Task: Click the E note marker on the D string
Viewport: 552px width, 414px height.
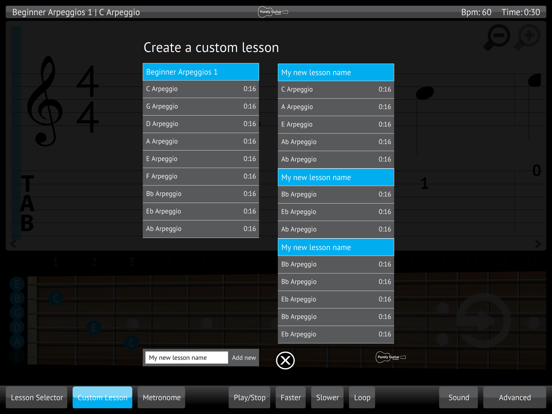Action: (x=94, y=328)
